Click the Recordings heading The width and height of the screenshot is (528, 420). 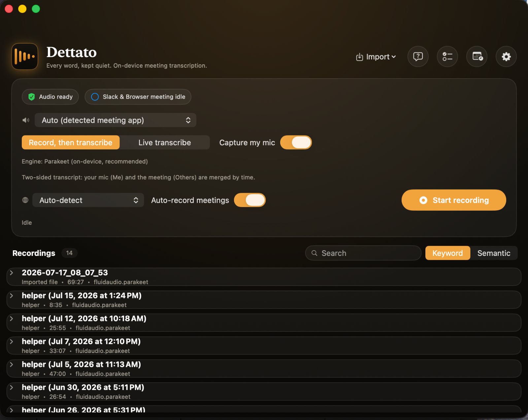coord(34,253)
